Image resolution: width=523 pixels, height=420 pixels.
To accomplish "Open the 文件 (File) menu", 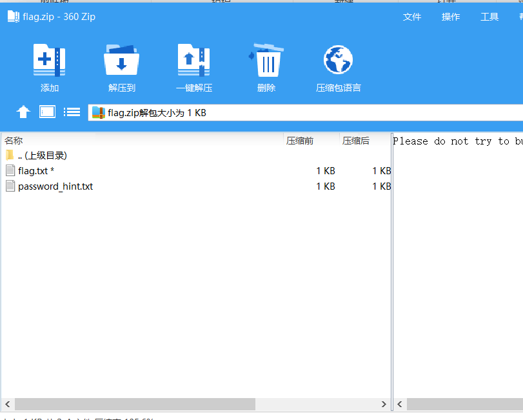I will [412, 17].
